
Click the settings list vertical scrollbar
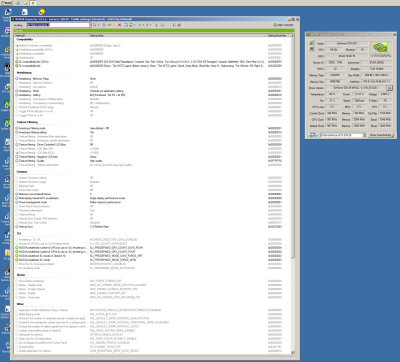pos(293,193)
